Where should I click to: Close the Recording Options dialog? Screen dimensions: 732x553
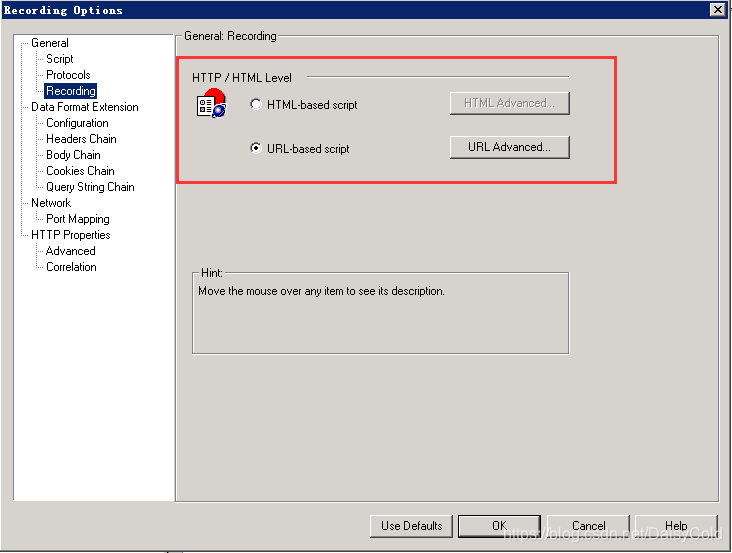pyautogui.click(x=718, y=9)
